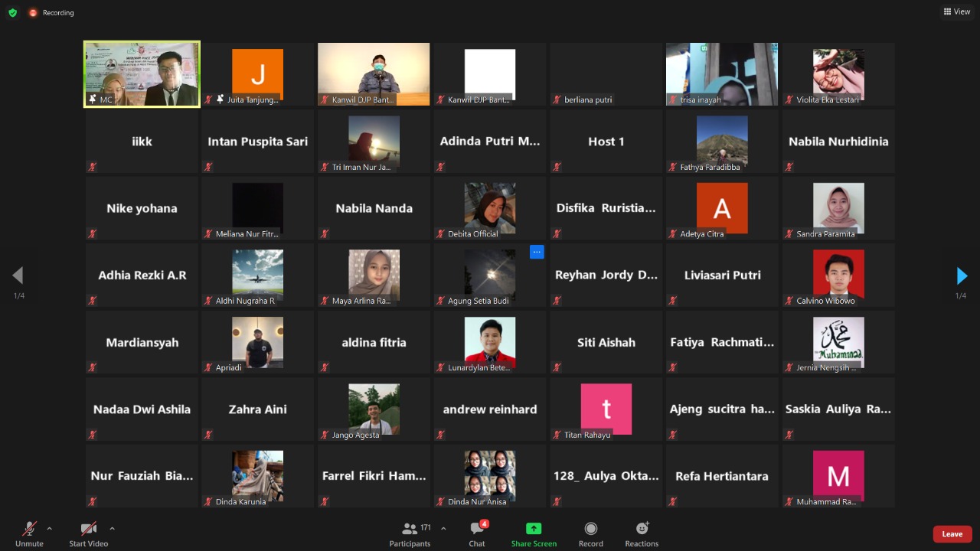Expand audio options arrow next to Unmute

(50, 528)
